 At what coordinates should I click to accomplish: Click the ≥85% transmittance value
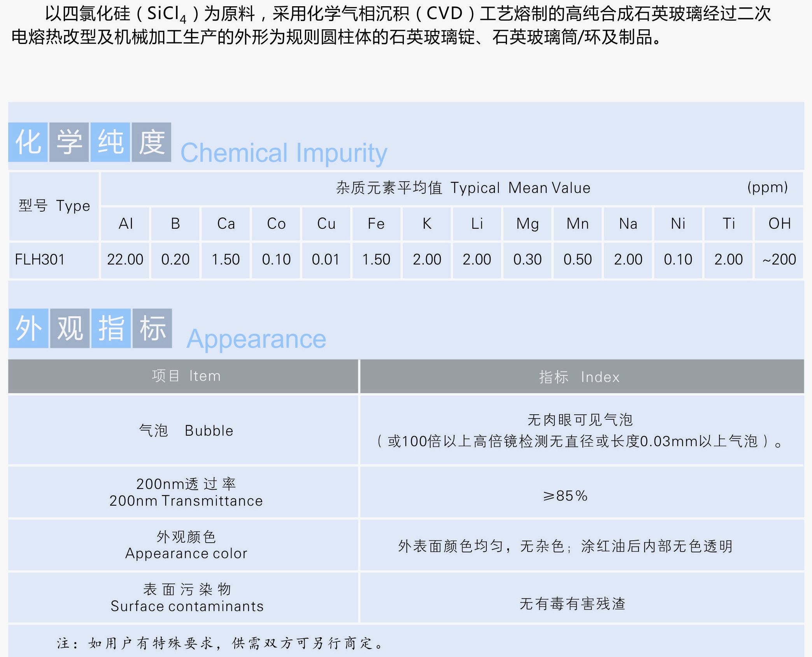click(x=565, y=496)
